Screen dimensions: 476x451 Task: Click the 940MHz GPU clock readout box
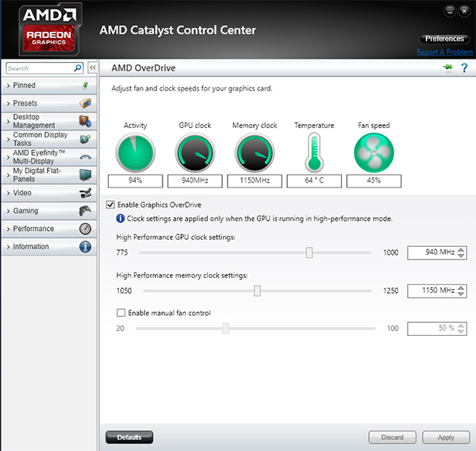coord(195,181)
